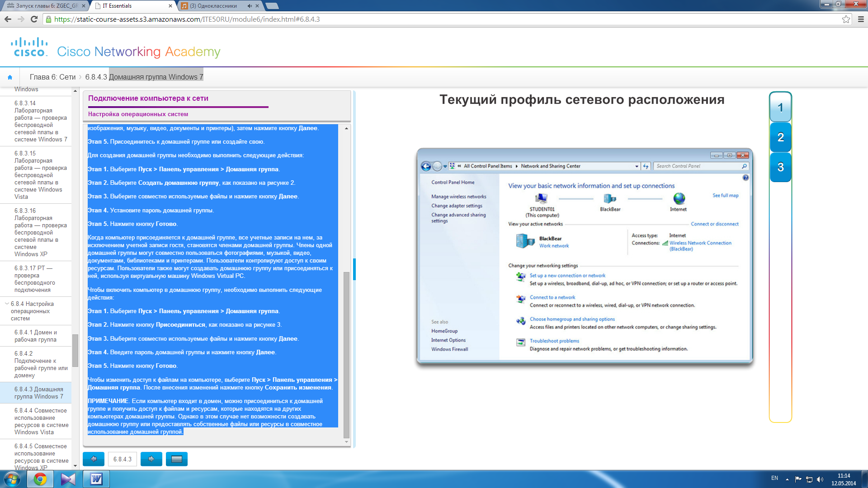Click the browser forward arrow
This screenshot has height=488, width=868.
[x=21, y=19]
